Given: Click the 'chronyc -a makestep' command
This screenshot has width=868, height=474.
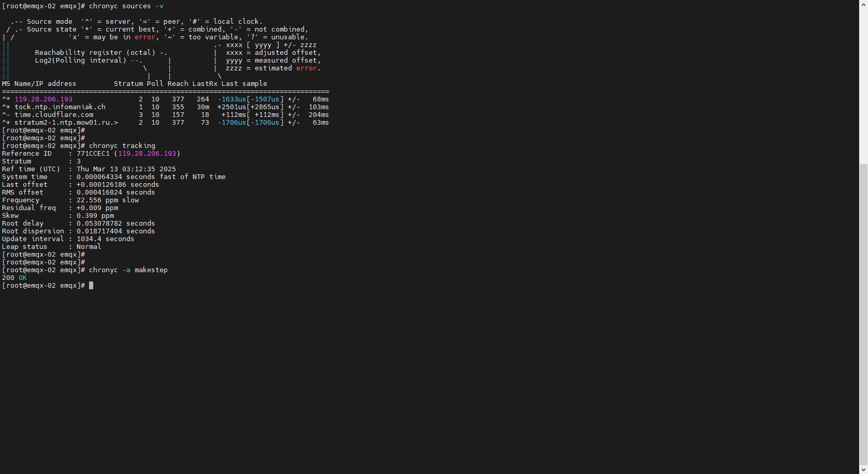Looking at the screenshot, I should click(x=128, y=270).
